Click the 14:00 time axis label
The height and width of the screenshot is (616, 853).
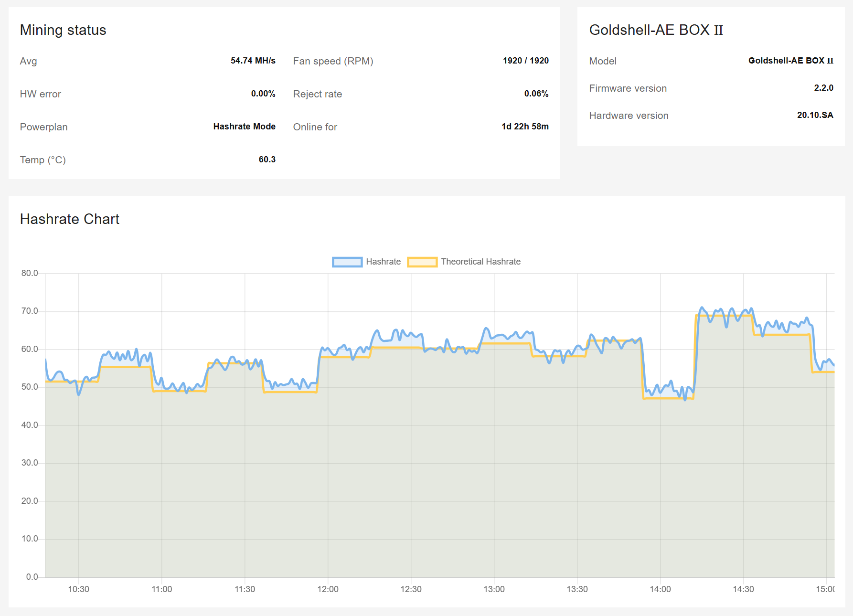pos(660,589)
